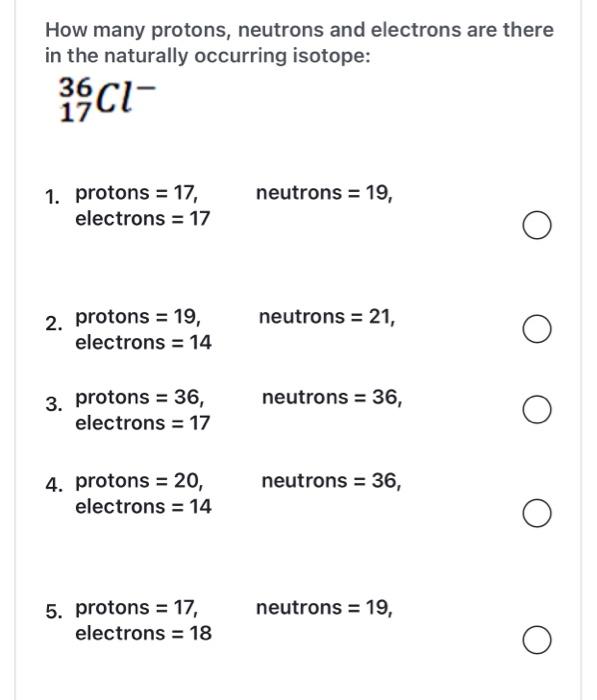The height and width of the screenshot is (700, 597).
Task: Mark answer 3's radio button
Action: (x=536, y=409)
